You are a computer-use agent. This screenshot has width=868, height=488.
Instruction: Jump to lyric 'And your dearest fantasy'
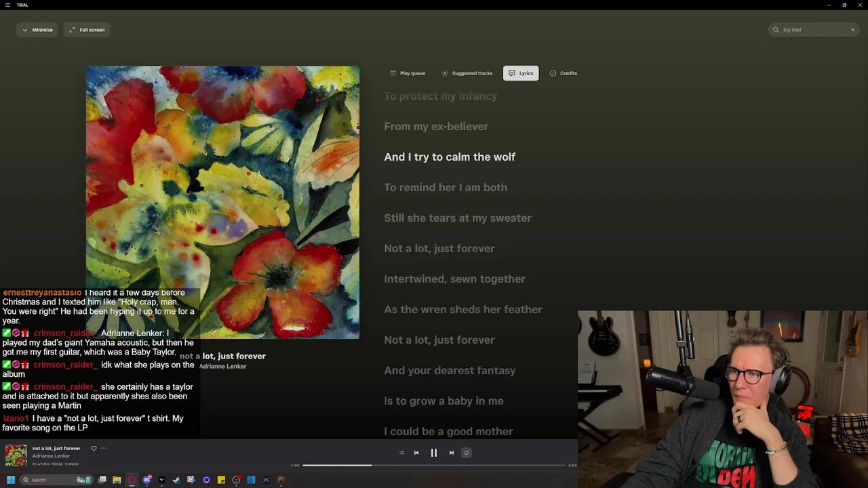[x=450, y=371]
